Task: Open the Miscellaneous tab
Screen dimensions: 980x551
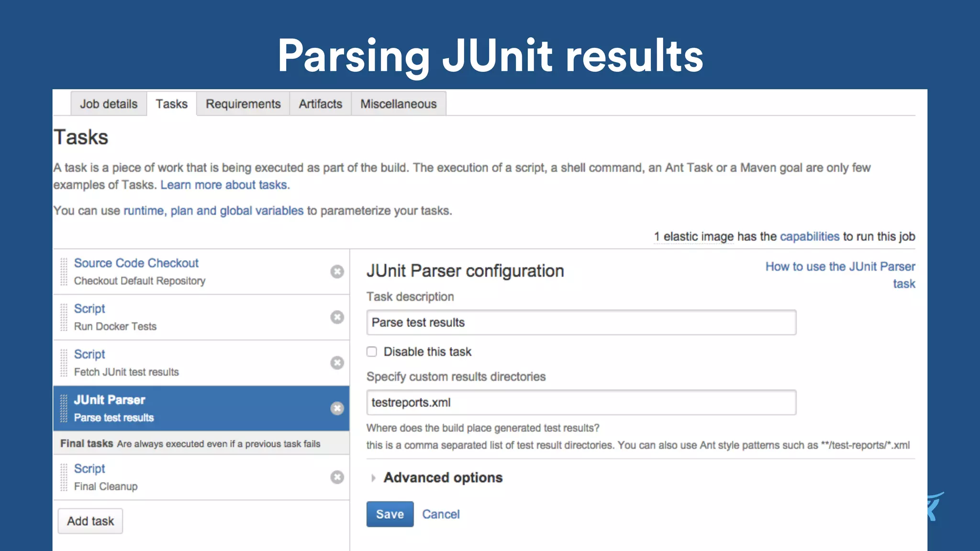Action: pos(399,104)
